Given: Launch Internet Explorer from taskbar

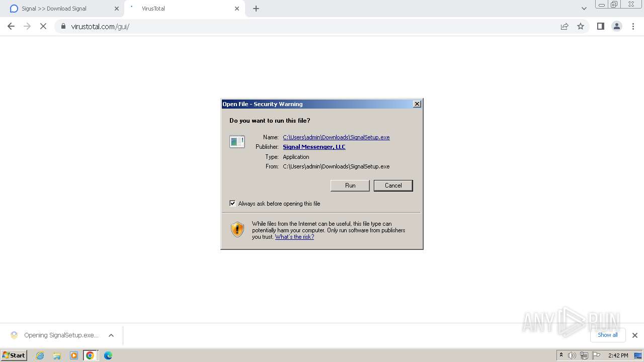Looking at the screenshot, I should pyautogui.click(x=40, y=355).
